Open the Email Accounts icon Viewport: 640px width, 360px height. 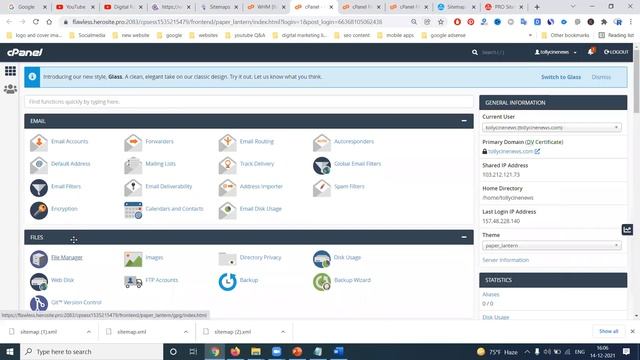pos(38,142)
